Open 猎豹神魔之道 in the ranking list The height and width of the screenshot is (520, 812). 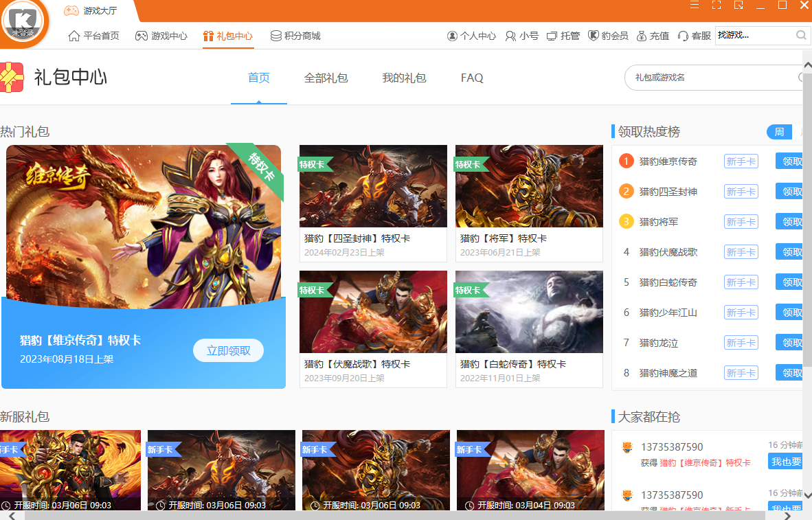click(668, 373)
